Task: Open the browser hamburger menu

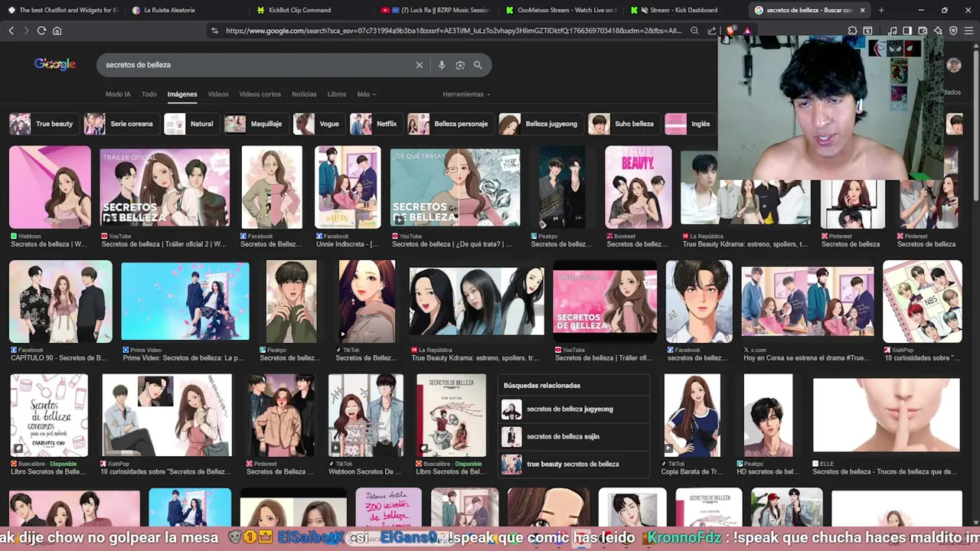Action: click(969, 31)
